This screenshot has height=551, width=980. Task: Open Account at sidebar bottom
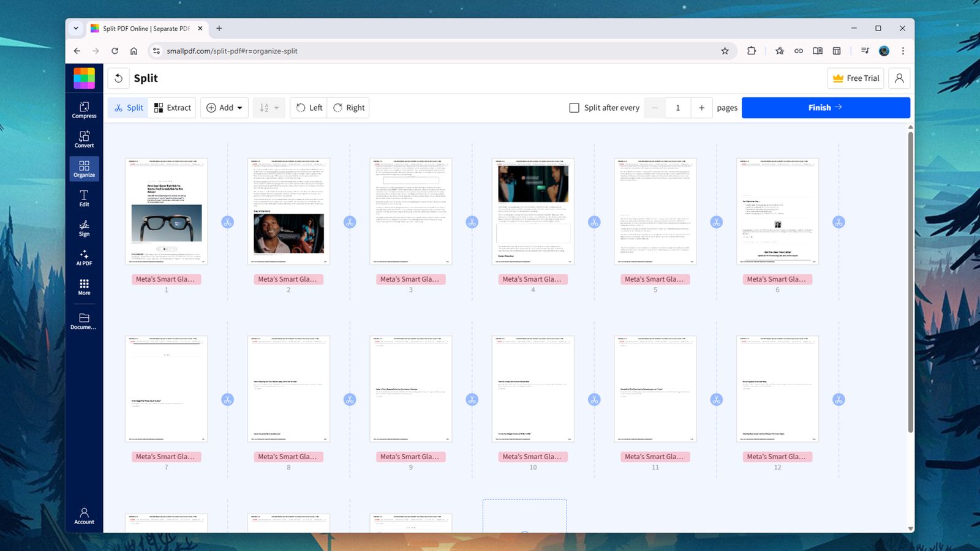click(84, 515)
